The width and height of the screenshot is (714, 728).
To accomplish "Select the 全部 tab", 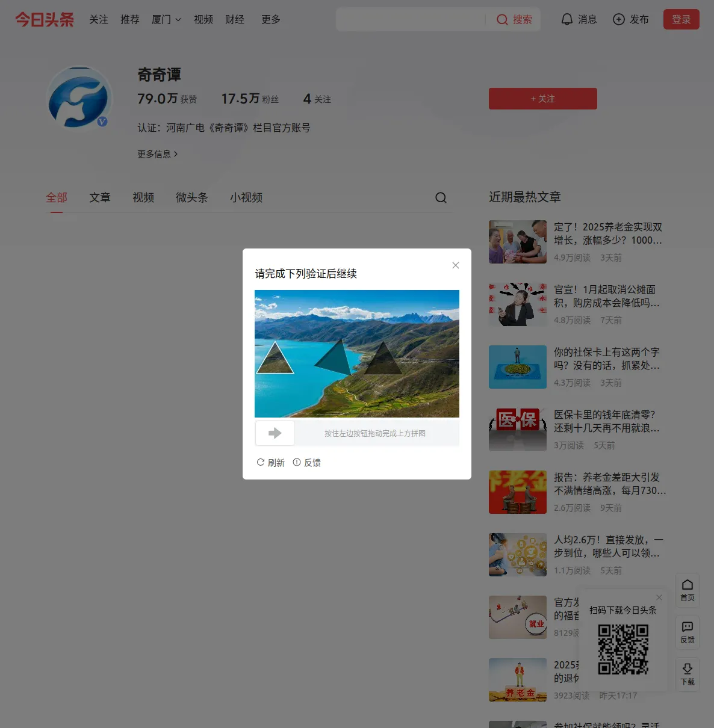I will click(57, 197).
